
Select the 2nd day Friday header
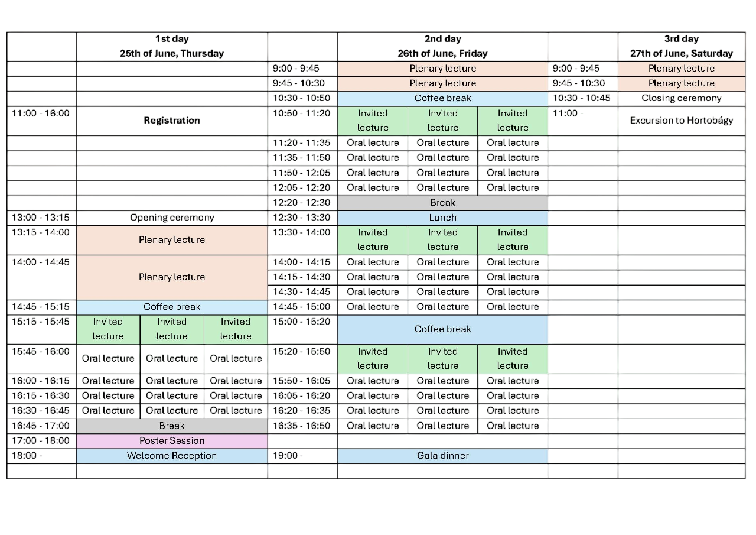(442, 46)
